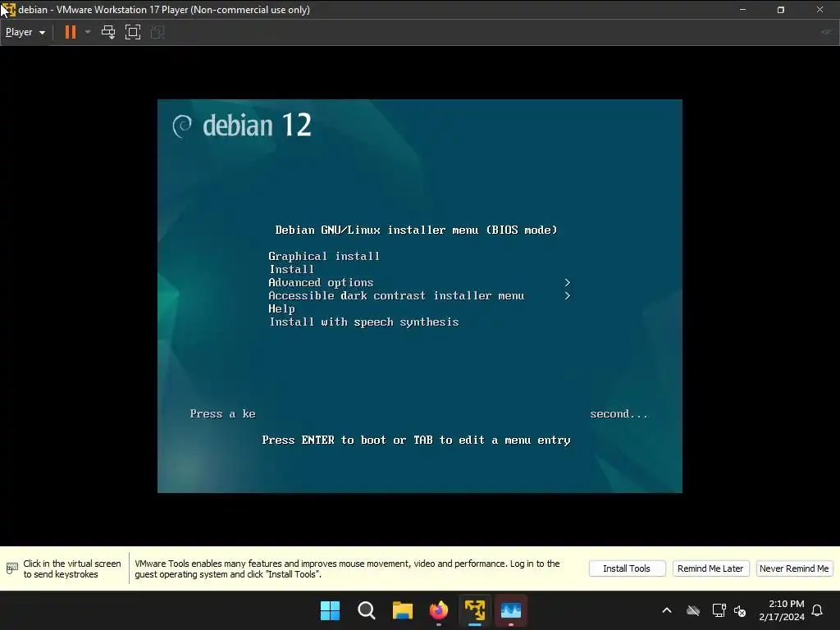Viewport: 840px width, 630px height.
Task: Open network status tray icon
Action: pos(719,610)
